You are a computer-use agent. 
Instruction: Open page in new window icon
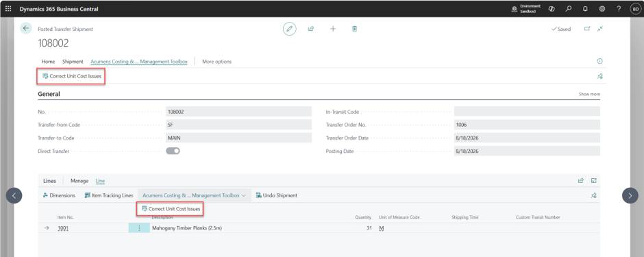(x=587, y=29)
